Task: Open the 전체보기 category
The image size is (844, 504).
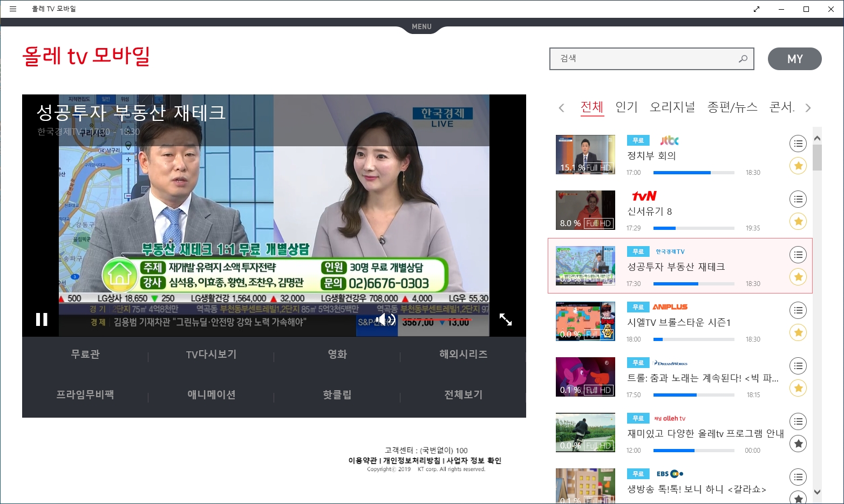Action: tap(463, 395)
